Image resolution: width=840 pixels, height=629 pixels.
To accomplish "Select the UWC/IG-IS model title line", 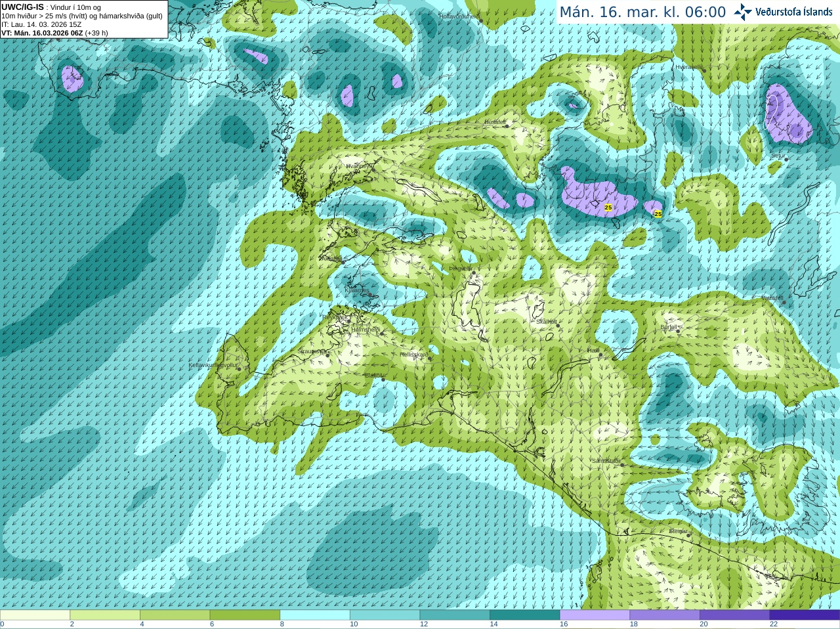I will [x=51, y=7].
